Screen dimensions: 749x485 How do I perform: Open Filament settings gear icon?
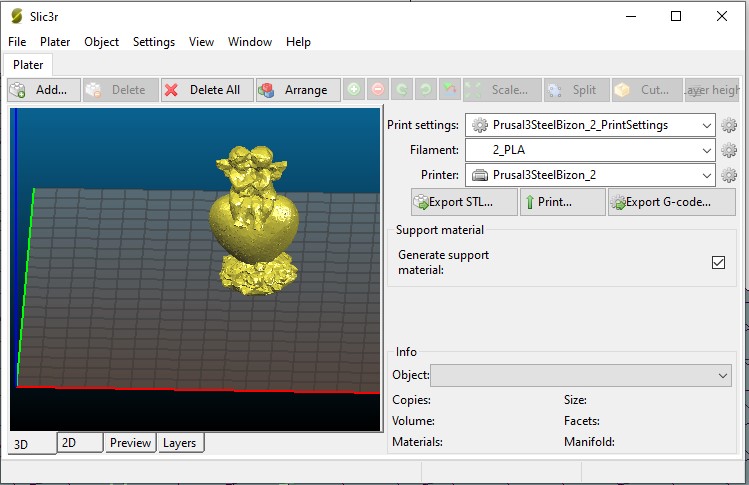pos(729,150)
